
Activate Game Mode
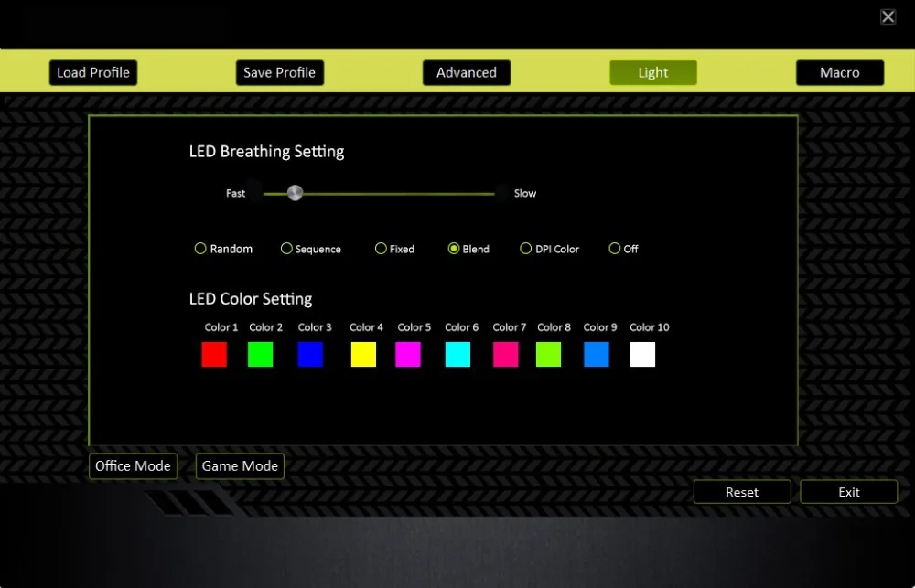pos(240,466)
